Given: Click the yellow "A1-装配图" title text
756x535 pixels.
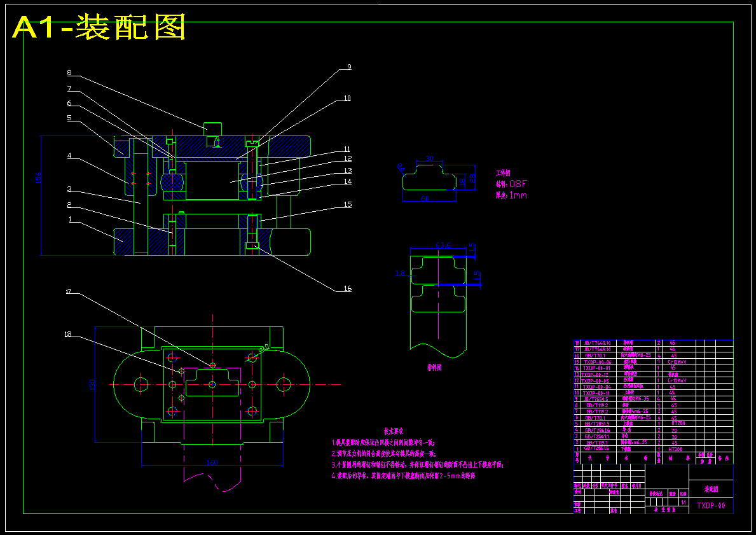Looking at the screenshot, I should 100,28.
